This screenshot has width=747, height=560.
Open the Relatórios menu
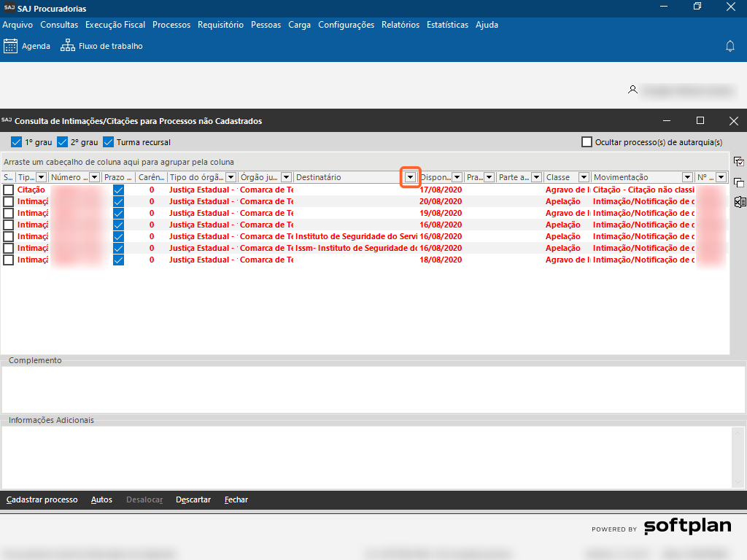pos(400,25)
